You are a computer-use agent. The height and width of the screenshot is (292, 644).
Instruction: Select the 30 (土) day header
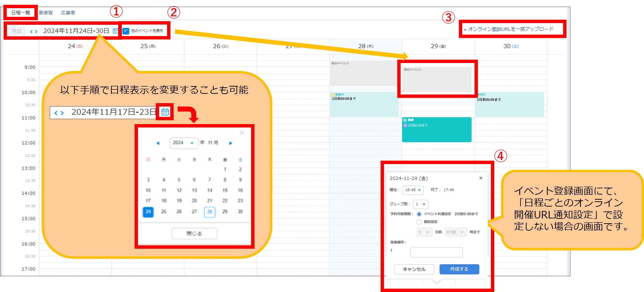(511, 46)
